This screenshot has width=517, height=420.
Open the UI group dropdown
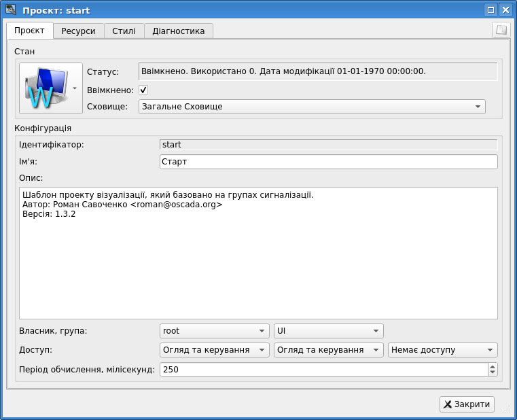[328, 331]
